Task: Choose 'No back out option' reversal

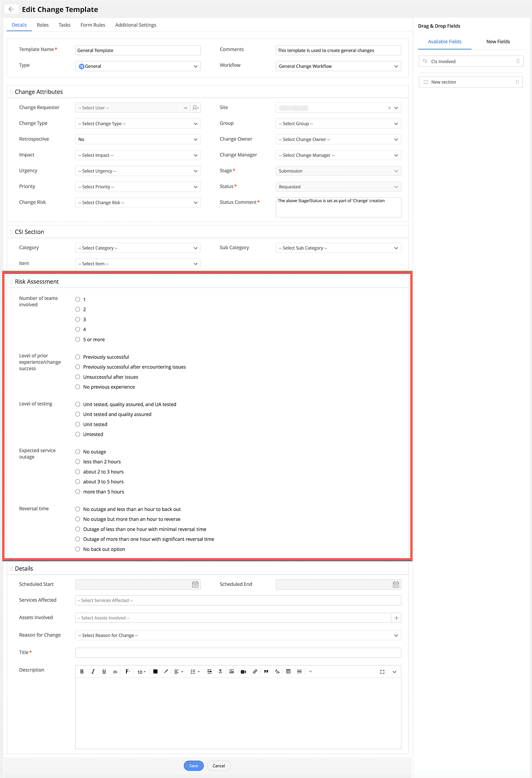Action: (78, 549)
